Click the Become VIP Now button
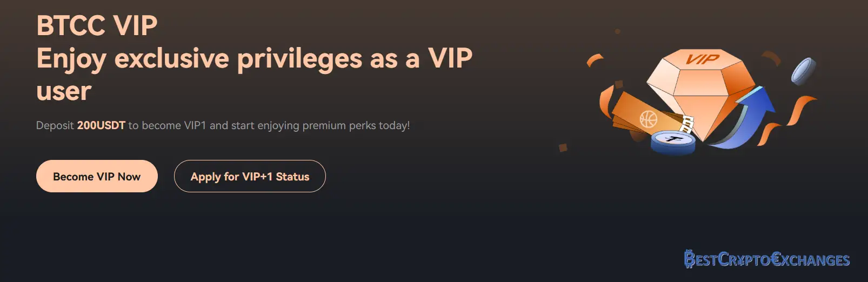The width and height of the screenshot is (868, 282). (97, 177)
